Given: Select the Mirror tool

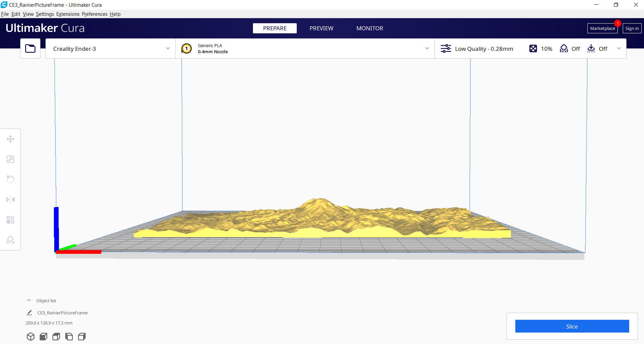Looking at the screenshot, I should click(10, 200).
